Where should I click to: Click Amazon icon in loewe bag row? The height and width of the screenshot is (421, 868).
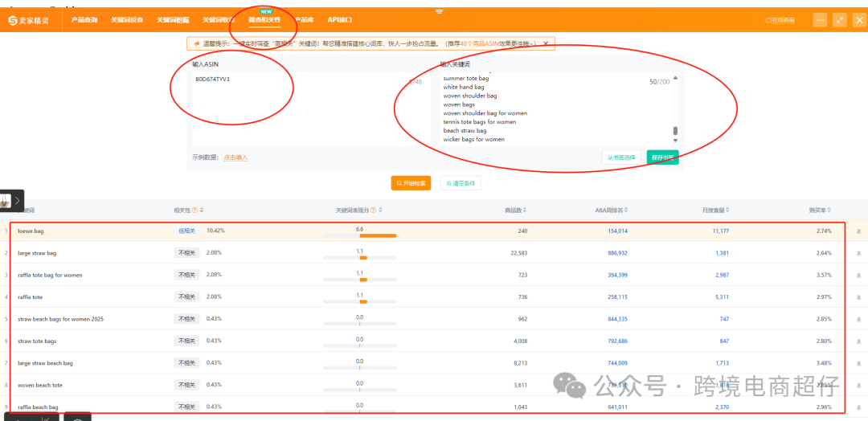click(858, 231)
